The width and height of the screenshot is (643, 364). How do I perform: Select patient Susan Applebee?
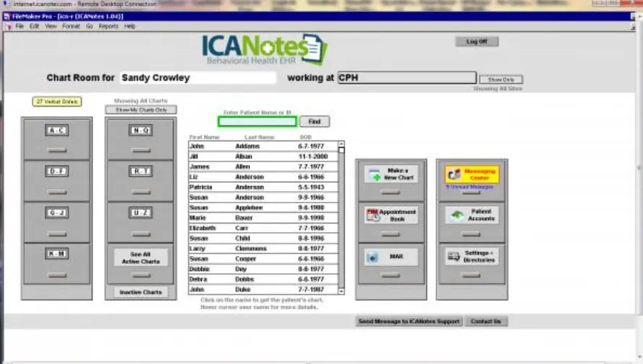tap(263, 208)
